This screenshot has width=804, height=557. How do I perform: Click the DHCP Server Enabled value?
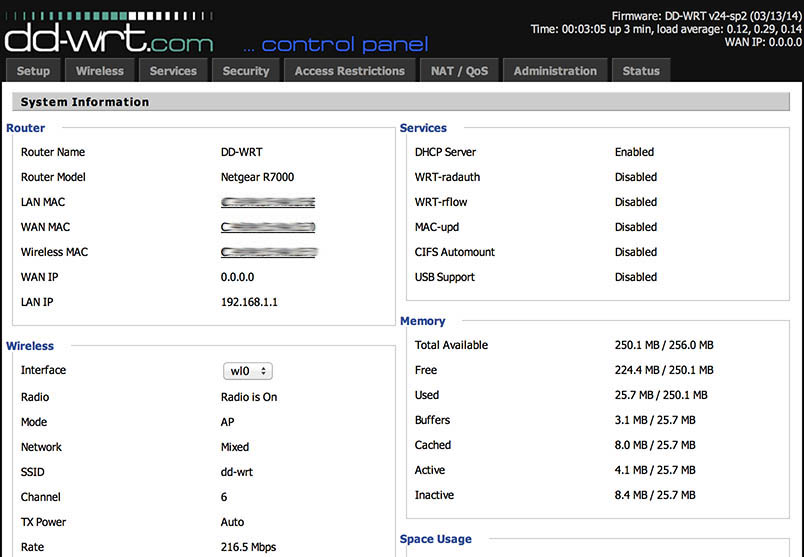pos(634,152)
